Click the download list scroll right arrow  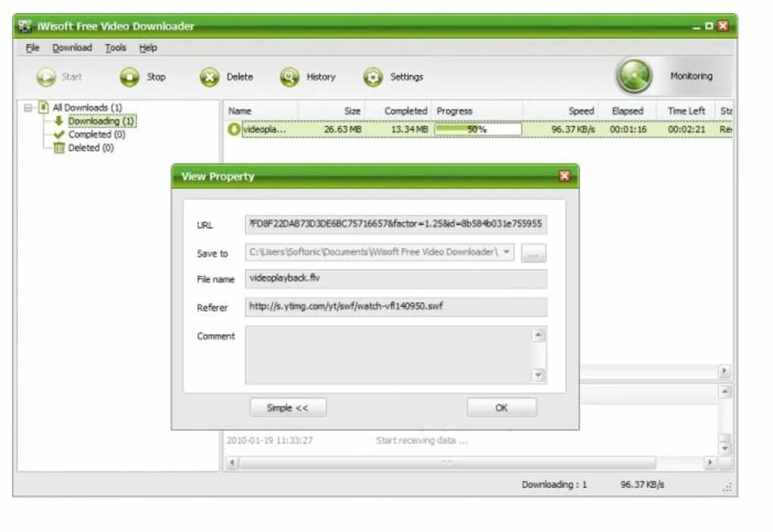coord(724,371)
